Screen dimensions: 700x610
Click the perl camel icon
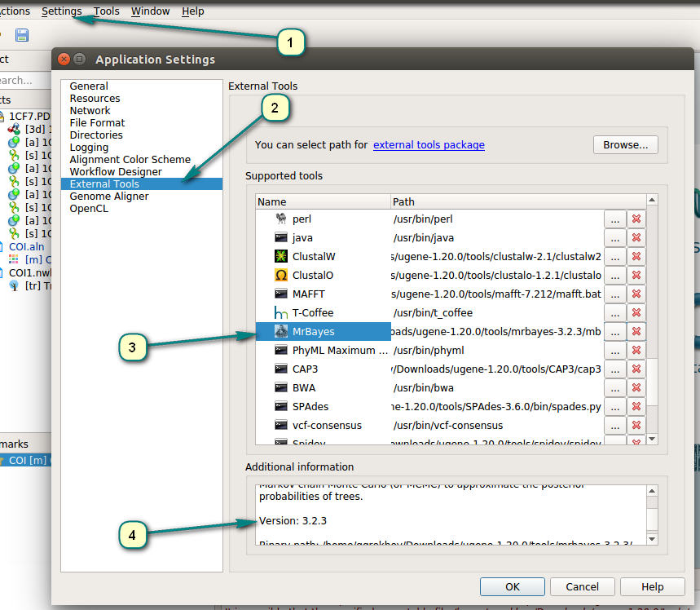click(281, 219)
